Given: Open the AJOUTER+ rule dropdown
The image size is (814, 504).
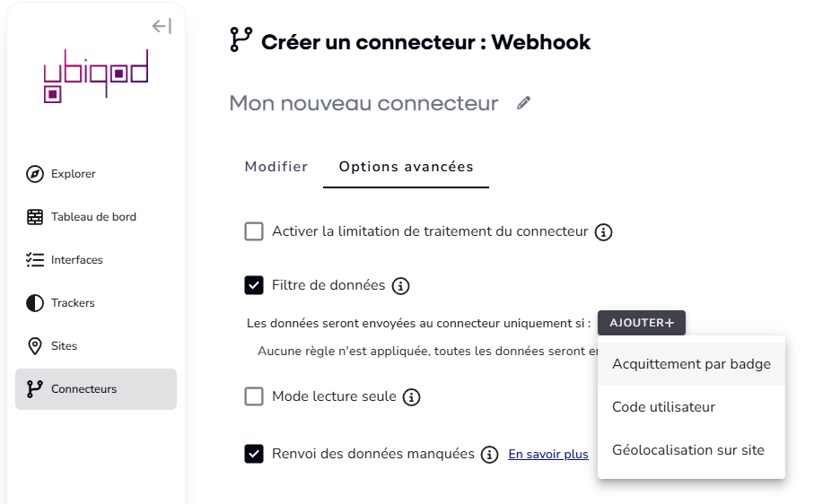Looking at the screenshot, I should click(641, 323).
